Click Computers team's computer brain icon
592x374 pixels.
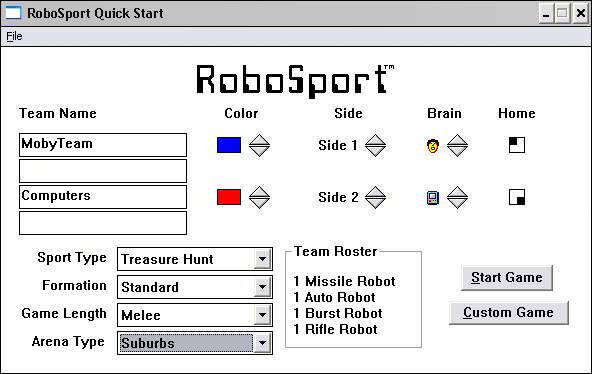433,197
